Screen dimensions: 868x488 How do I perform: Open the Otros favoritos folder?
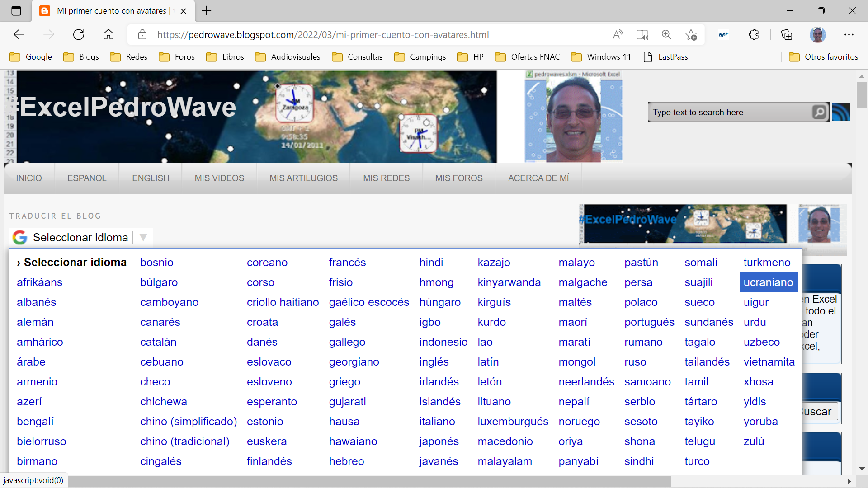[823, 57]
